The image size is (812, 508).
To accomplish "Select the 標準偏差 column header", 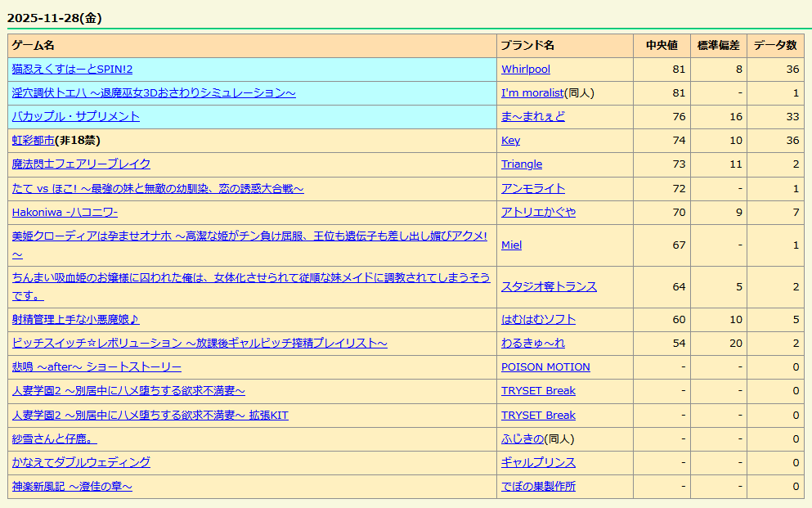I will coord(719,46).
